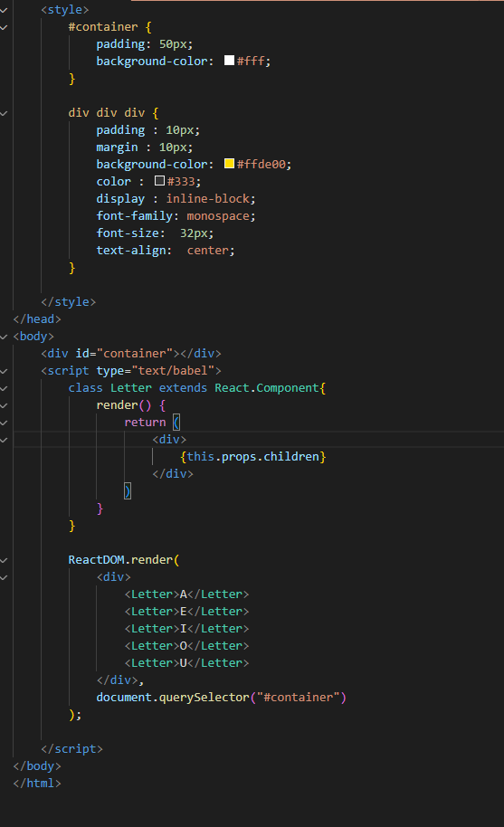Collapse the script type="text/babel" block

pyautogui.click(x=4, y=371)
